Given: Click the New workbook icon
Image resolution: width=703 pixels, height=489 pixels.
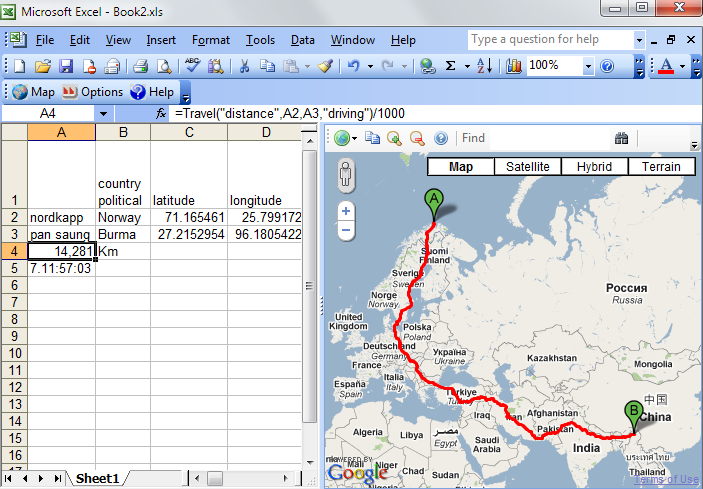Looking at the screenshot, I should [20, 66].
